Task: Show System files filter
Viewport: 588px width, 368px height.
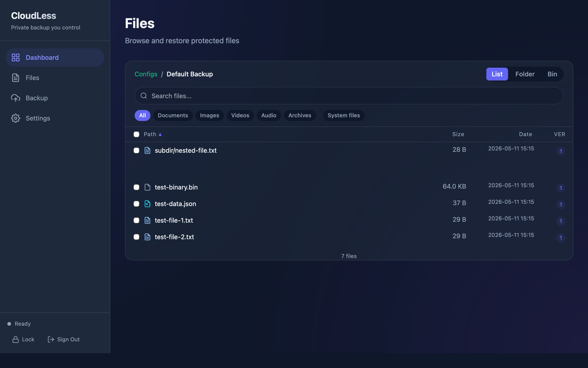Action: [x=344, y=115]
